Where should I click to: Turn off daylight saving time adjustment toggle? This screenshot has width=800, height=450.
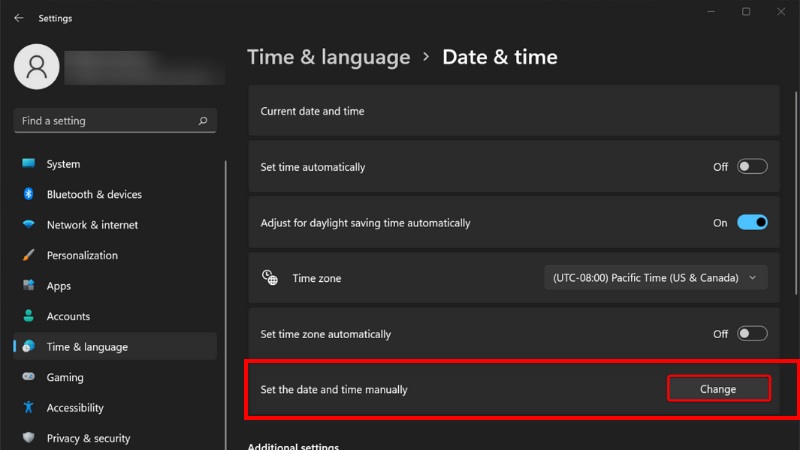click(x=752, y=222)
